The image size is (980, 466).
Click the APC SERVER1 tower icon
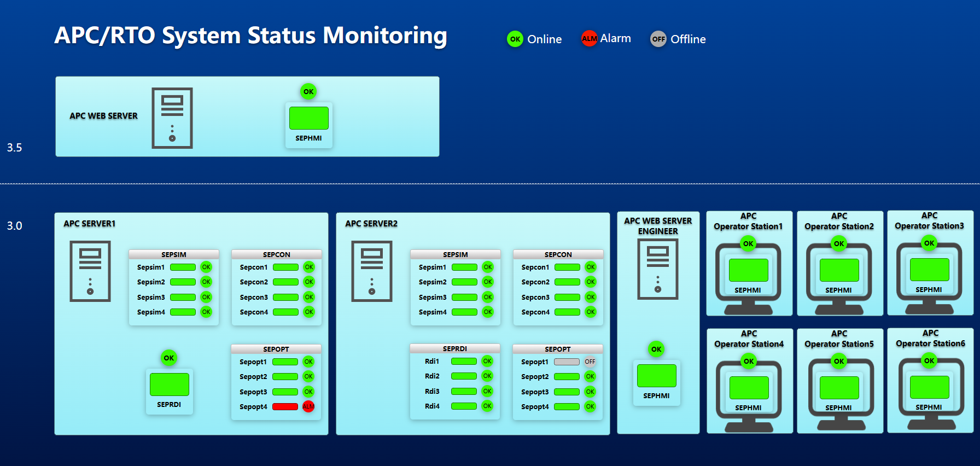click(90, 271)
